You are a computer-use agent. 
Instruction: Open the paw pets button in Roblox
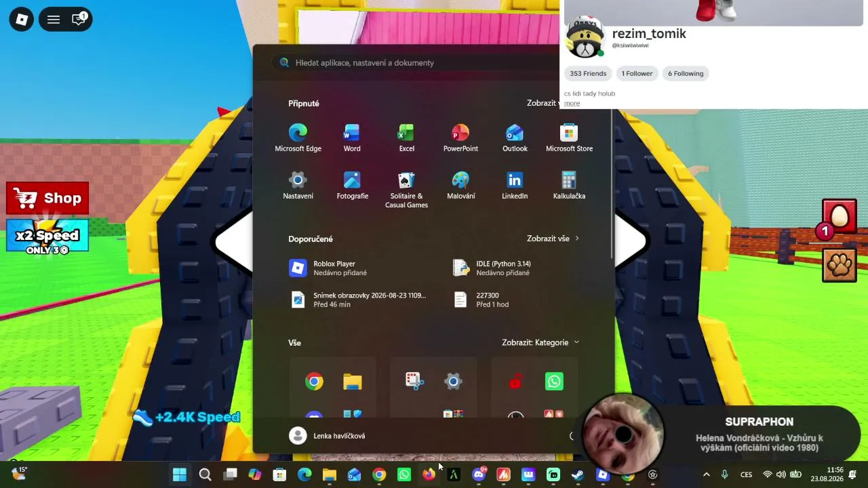coord(840,265)
